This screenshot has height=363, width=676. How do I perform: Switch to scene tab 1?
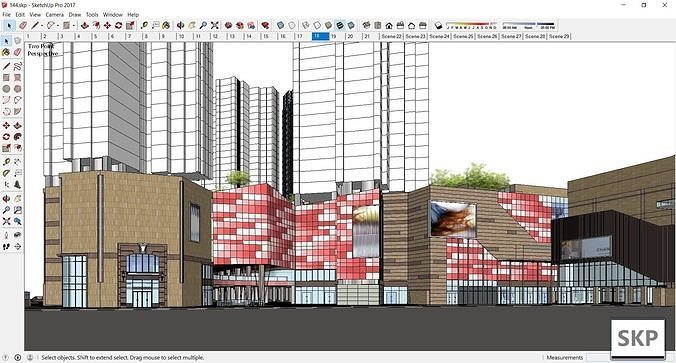click(33, 37)
